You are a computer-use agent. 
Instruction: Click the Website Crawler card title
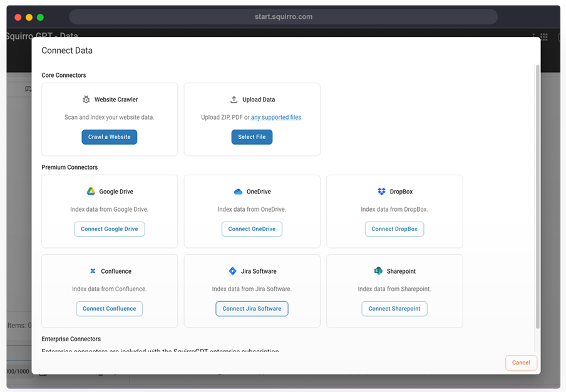point(116,100)
